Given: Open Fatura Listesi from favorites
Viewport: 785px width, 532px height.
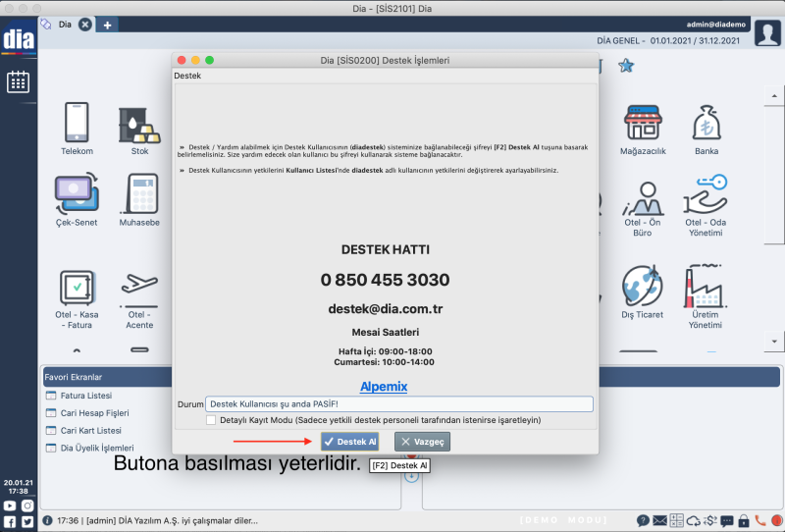Looking at the screenshot, I should 85,396.
